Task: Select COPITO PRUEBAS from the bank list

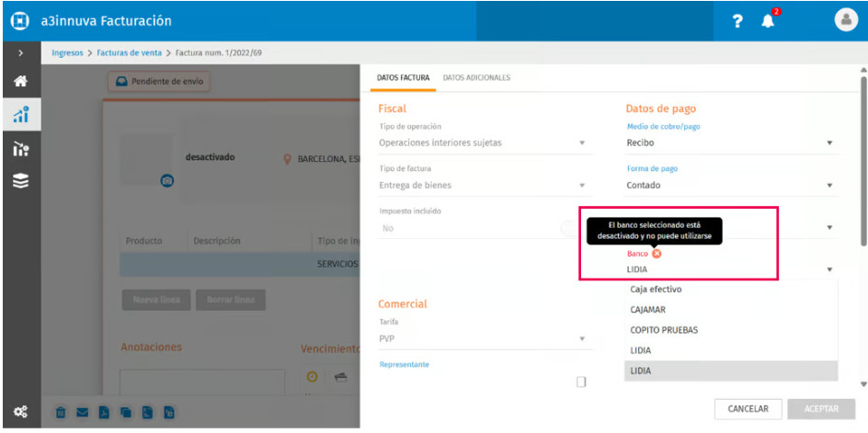Action: (x=731, y=330)
